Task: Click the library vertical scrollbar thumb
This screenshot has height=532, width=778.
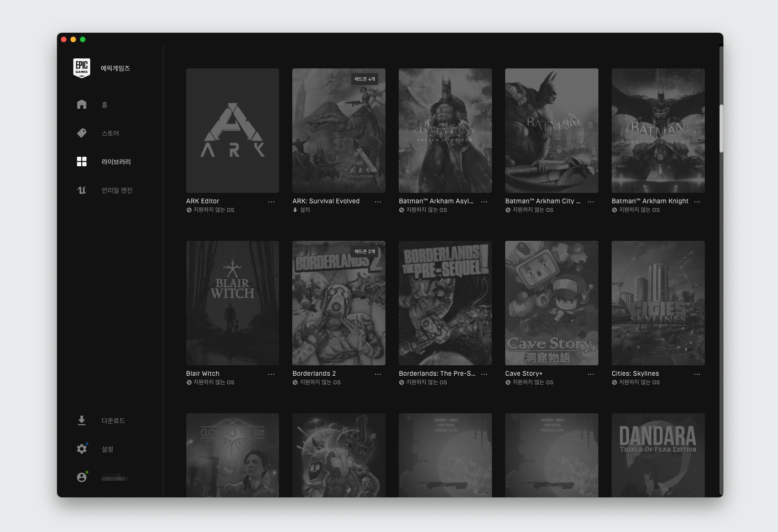Action: point(721,128)
